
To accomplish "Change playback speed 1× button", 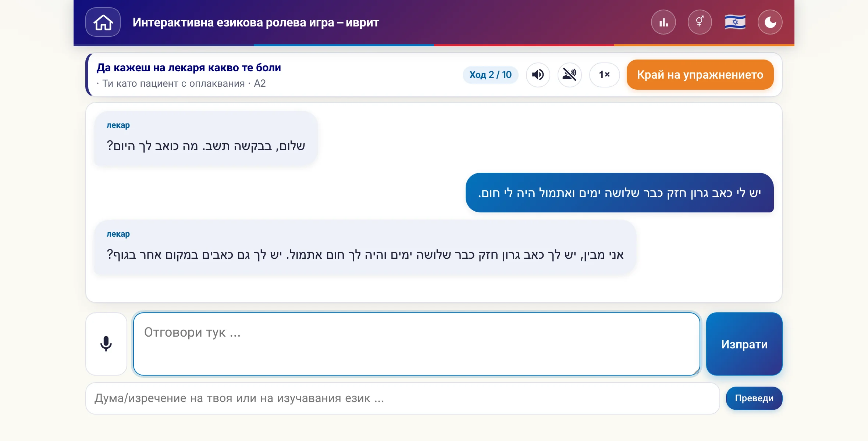I will click(604, 75).
